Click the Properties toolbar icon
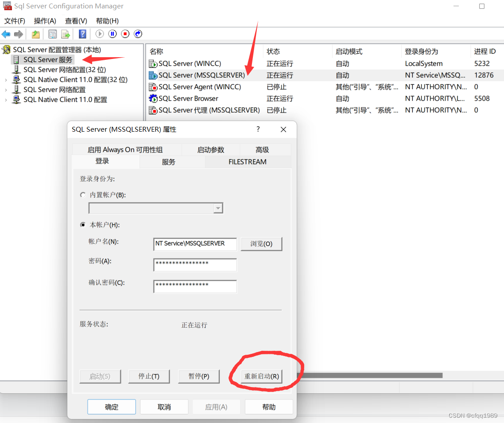The image size is (504, 423). (x=52, y=34)
